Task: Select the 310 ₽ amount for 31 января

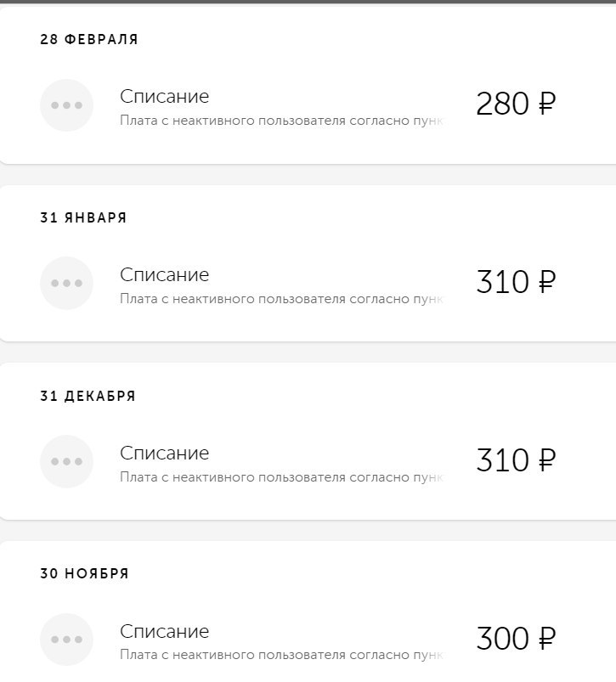Action: click(516, 282)
